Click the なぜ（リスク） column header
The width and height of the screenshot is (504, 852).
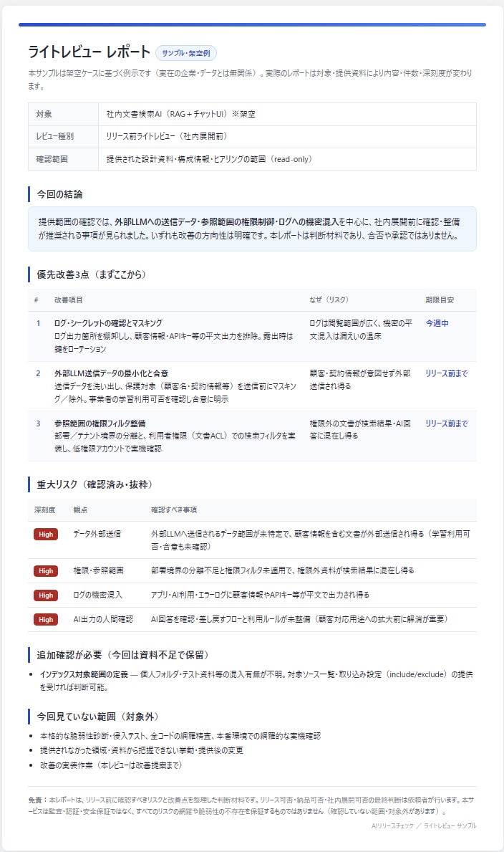pyautogui.click(x=329, y=300)
